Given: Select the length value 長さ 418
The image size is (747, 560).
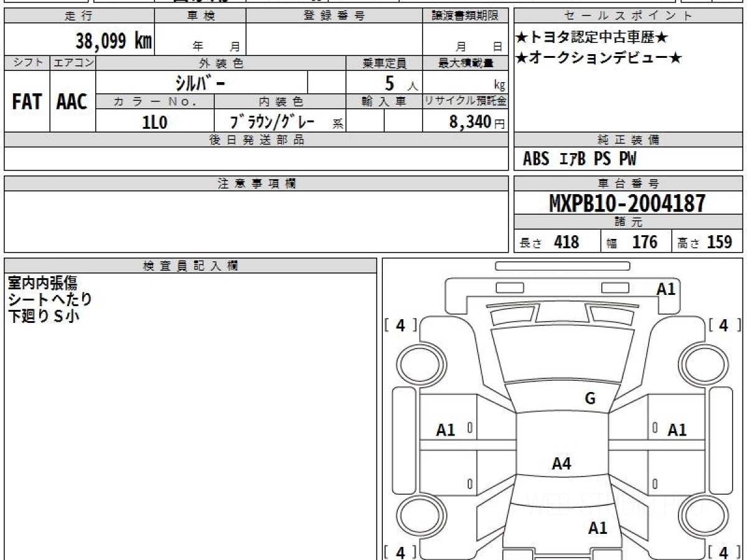Looking at the screenshot, I should point(550,242).
